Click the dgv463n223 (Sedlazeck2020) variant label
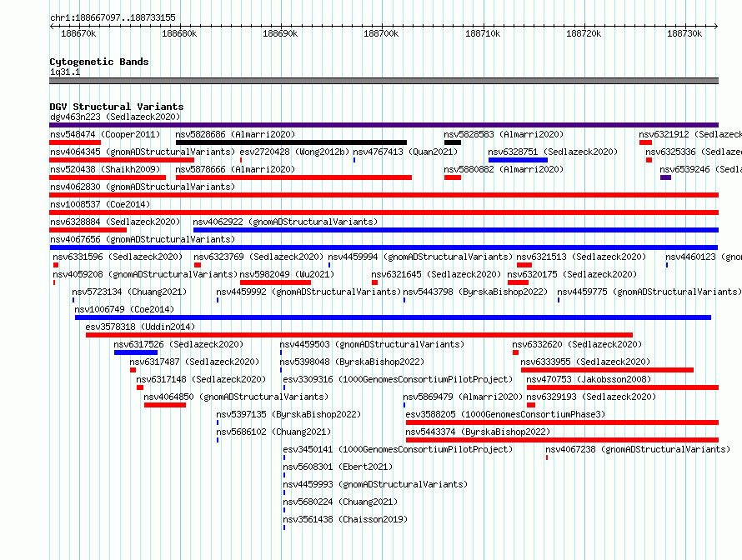The height and width of the screenshot is (560, 742). 115,117
